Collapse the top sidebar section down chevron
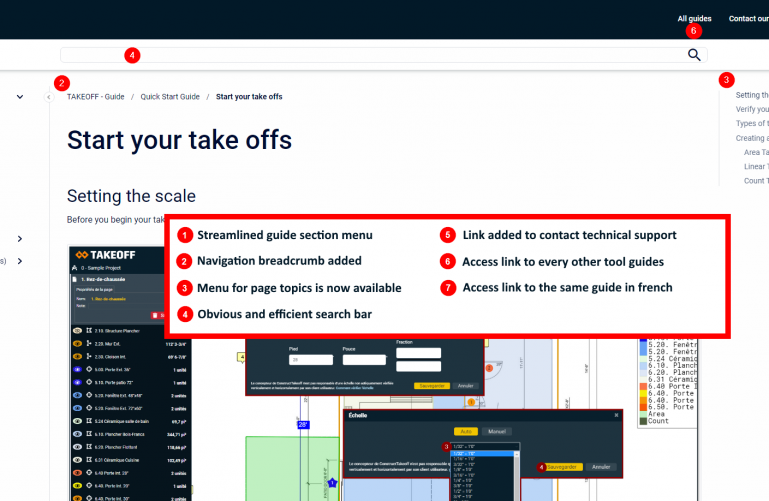This screenshot has height=501, width=769. pos(20,97)
